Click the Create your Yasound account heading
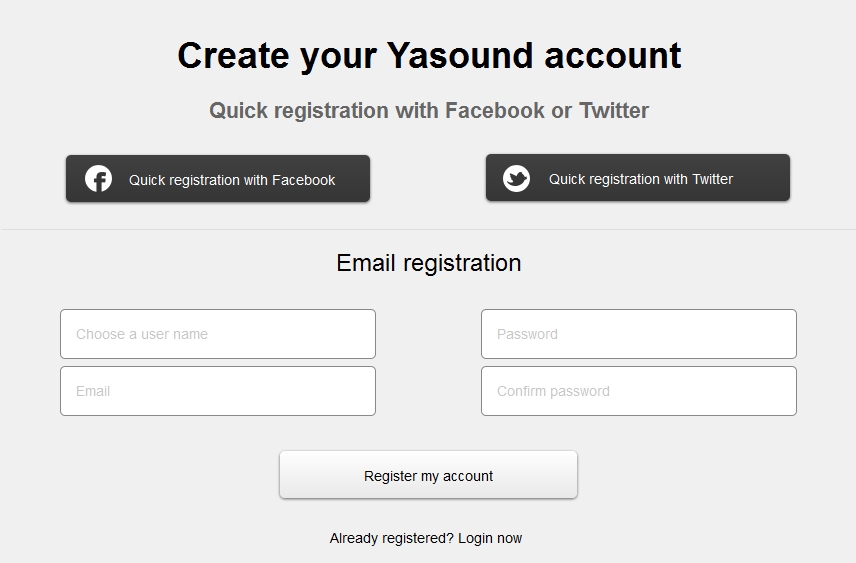 [429, 56]
